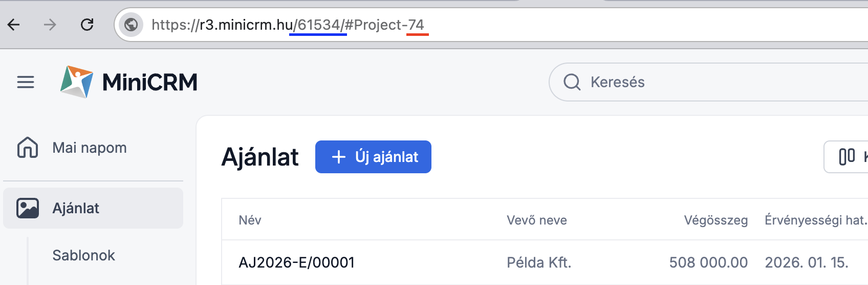Sort table by Név column header
This screenshot has height=285, width=868.
click(250, 220)
